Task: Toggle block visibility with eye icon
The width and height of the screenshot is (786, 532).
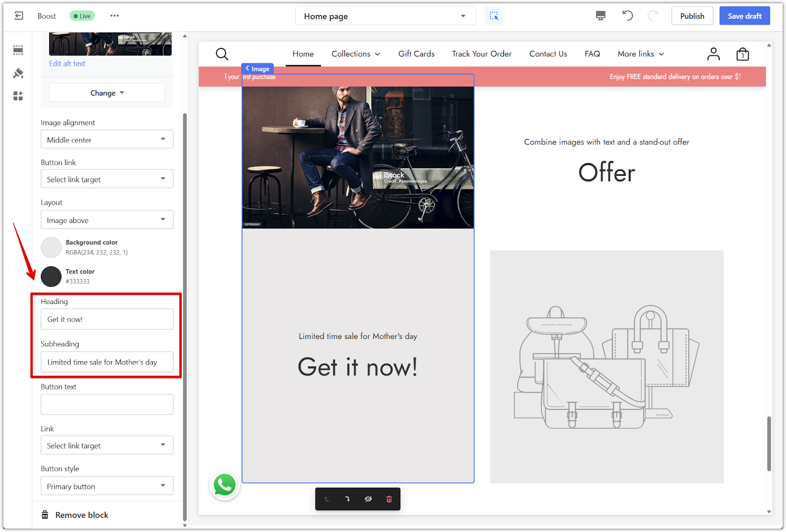Action: click(x=368, y=499)
